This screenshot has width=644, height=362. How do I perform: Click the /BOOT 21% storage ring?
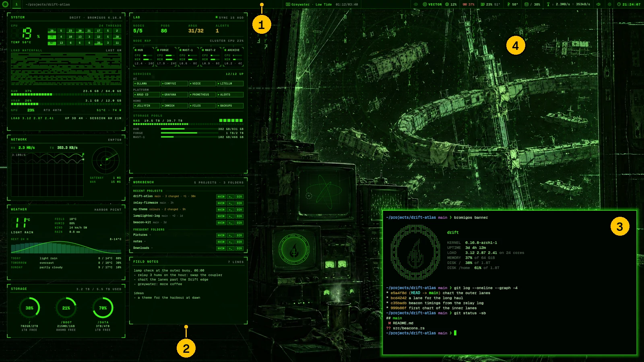[66, 308]
